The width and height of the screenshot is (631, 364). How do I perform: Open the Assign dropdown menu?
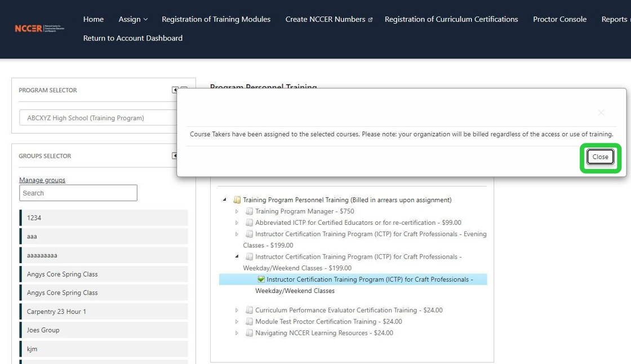(133, 19)
